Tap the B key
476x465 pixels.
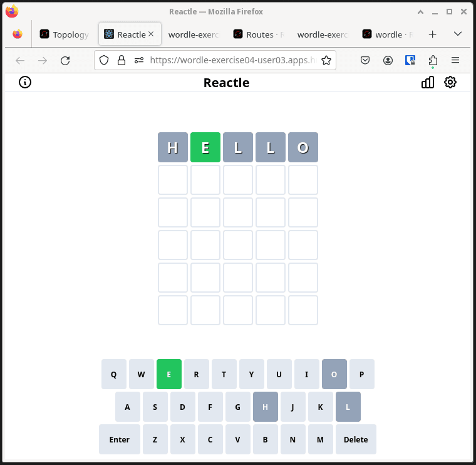[266, 439]
